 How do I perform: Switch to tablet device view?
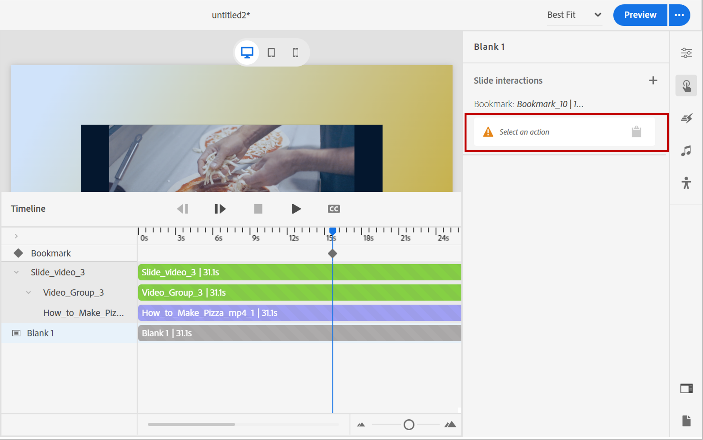pos(271,52)
